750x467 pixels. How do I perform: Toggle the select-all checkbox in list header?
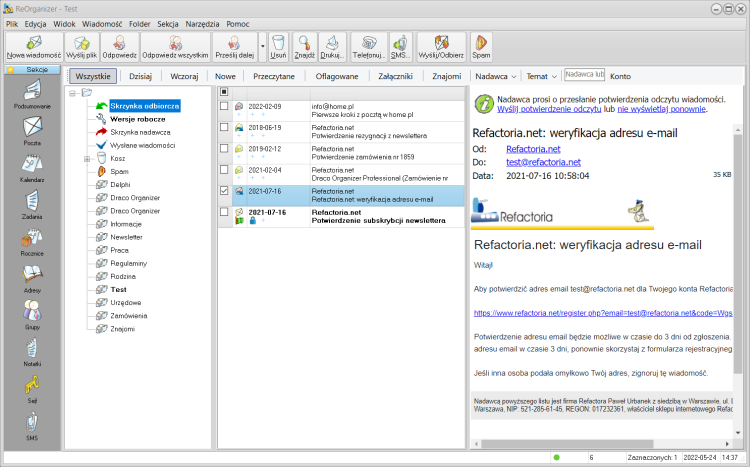click(224, 92)
